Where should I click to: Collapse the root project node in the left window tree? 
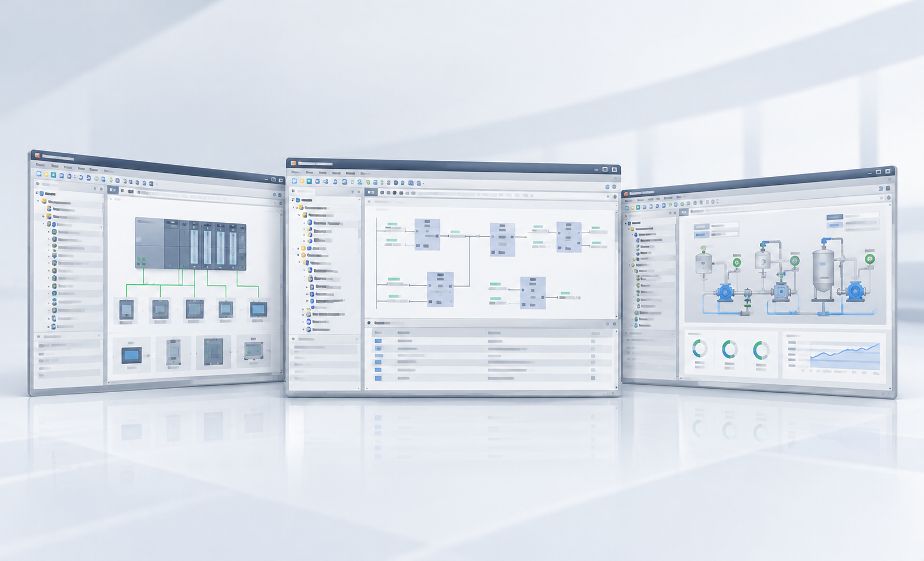(38, 194)
